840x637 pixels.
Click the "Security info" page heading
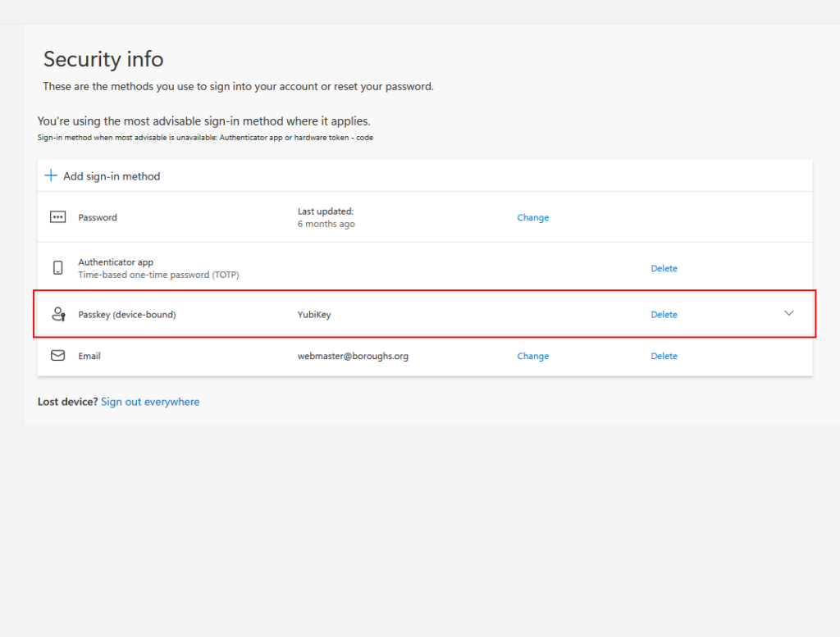click(x=103, y=59)
